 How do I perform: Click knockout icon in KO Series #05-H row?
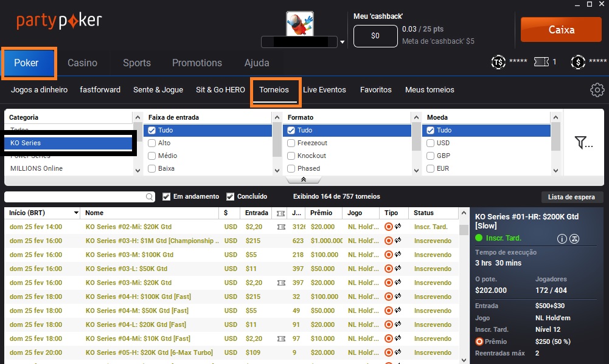click(388, 352)
